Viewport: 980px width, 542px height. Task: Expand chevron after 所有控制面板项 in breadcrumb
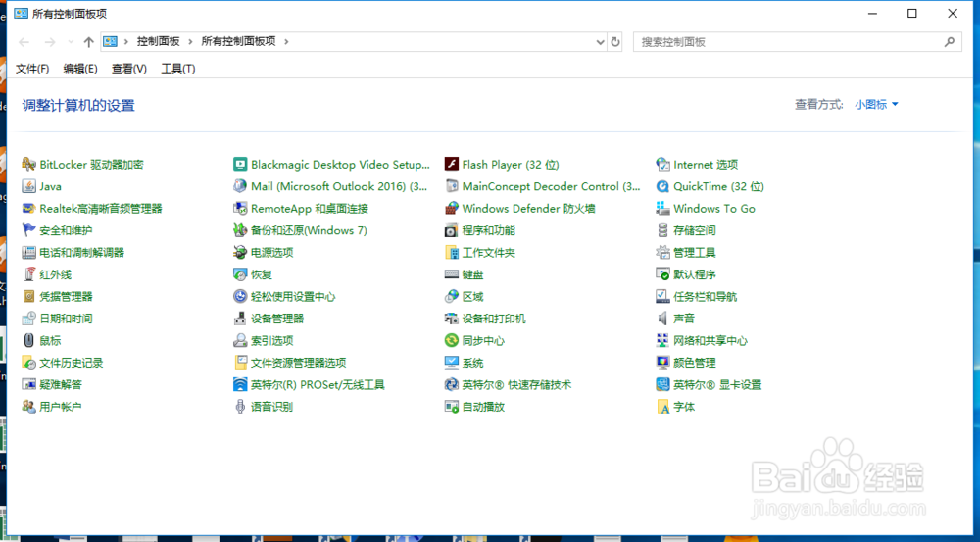click(286, 42)
